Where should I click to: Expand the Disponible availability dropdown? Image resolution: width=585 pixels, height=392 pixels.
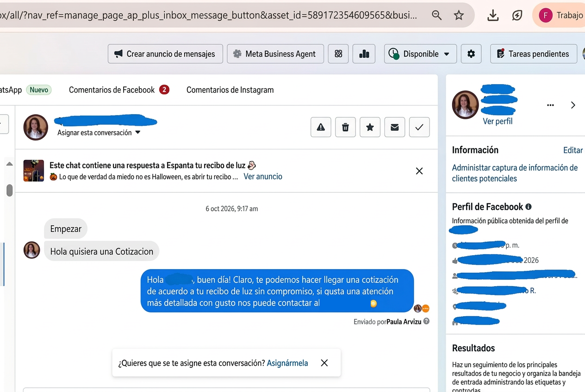click(x=420, y=54)
